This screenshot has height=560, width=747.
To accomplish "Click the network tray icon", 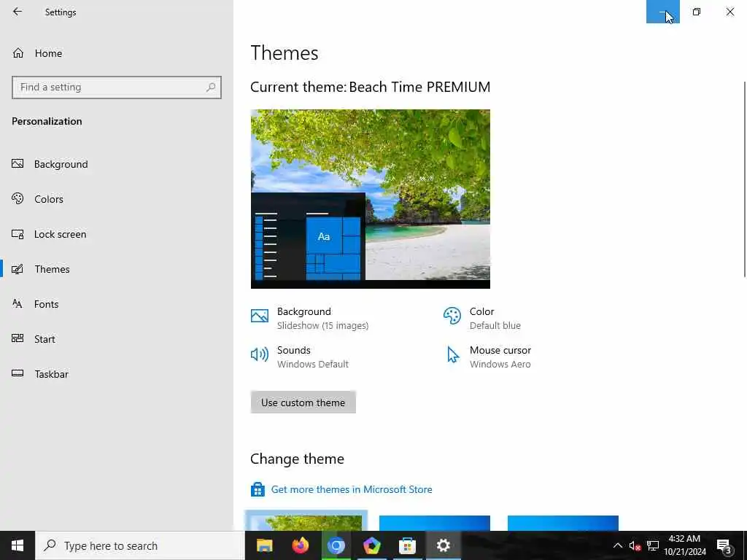I will (653, 545).
